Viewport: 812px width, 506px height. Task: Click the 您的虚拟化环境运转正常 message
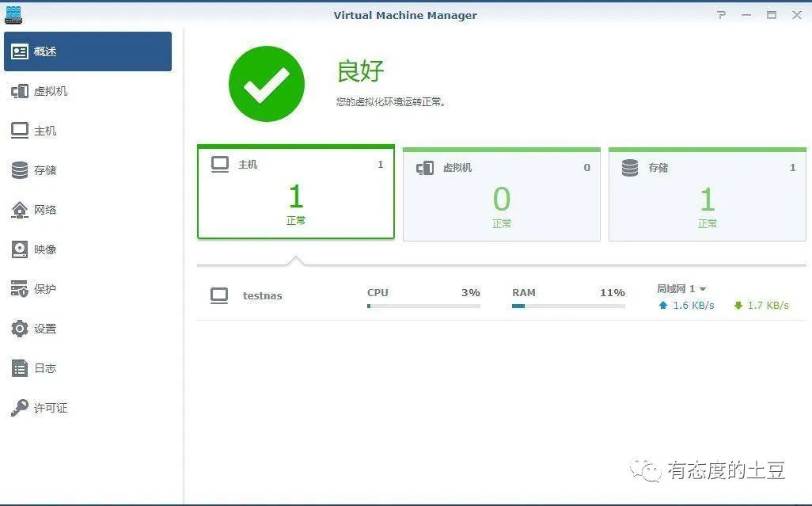[391, 101]
